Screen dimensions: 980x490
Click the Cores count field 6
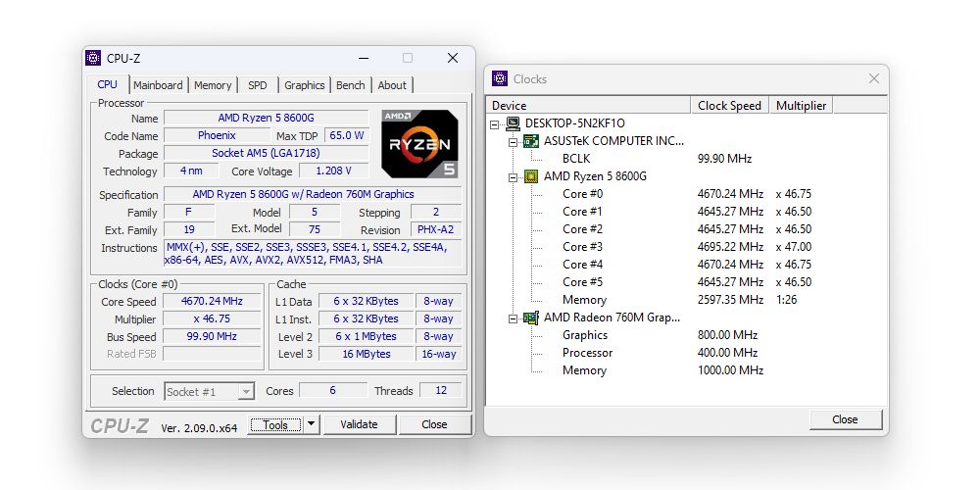coord(332,391)
